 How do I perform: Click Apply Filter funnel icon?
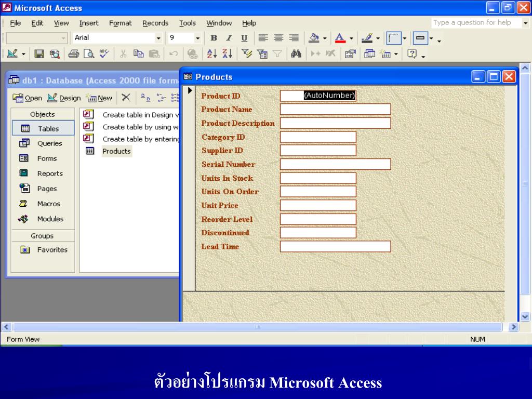click(x=277, y=54)
